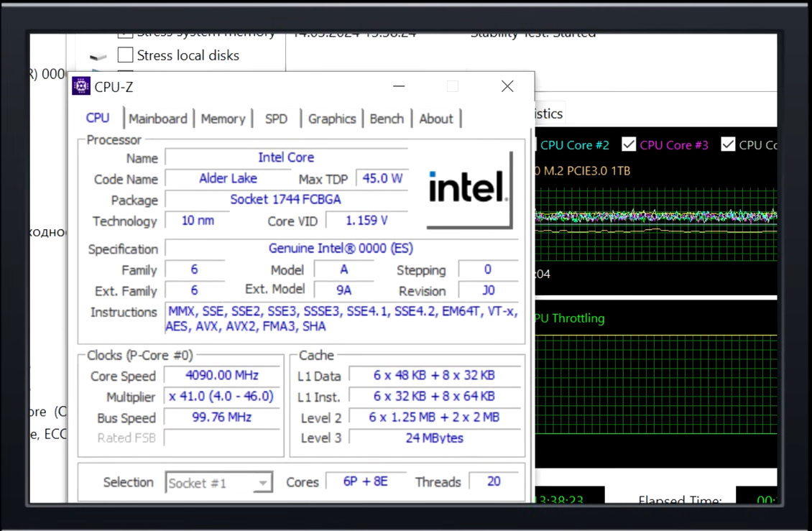Viewport: 812px width, 531px height.
Task: Click the Multiplier value x 41.0
Action: [x=222, y=397]
